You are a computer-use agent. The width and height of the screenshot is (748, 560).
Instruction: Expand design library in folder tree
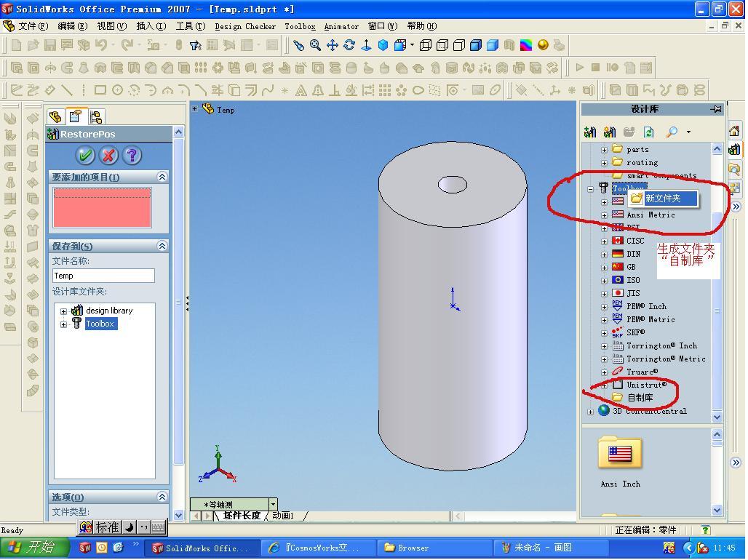pyautogui.click(x=63, y=311)
